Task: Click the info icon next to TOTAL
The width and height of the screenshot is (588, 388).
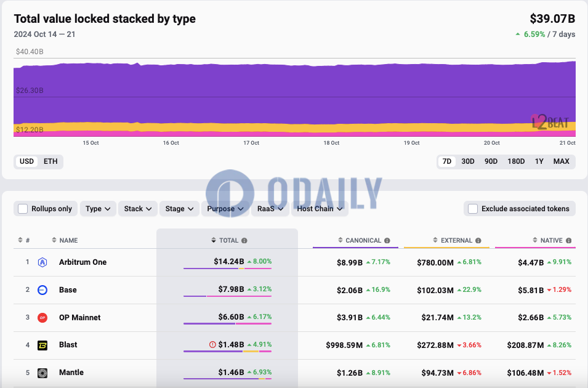Action: (x=244, y=241)
